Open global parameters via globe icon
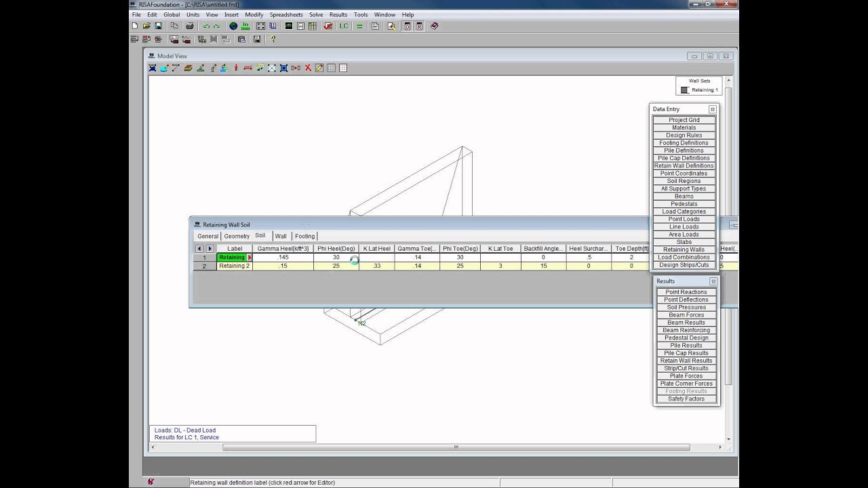The height and width of the screenshot is (488, 868). (x=233, y=26)
